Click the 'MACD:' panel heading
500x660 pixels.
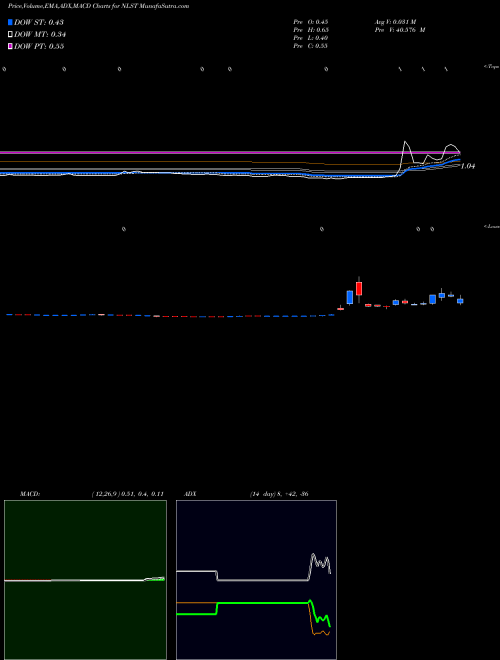click(x=30, y=494)
